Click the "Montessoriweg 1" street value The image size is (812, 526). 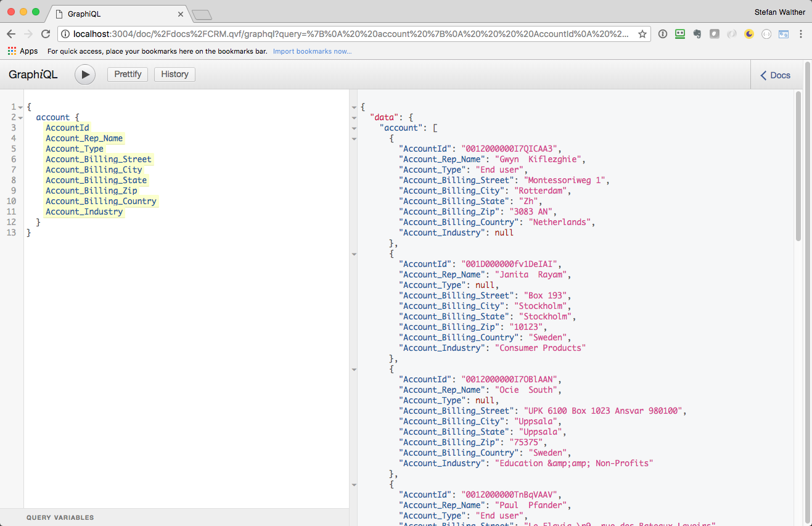tap(565, 180)
